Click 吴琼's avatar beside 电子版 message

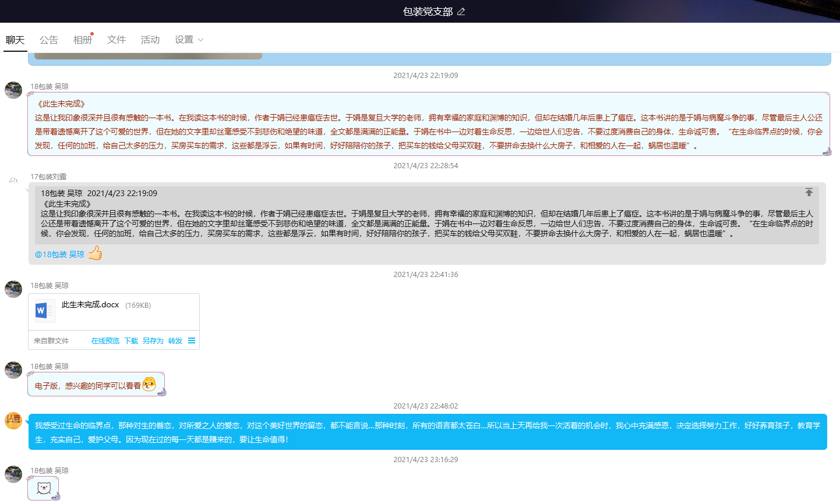pyautogui.click(x=13, y=370)
